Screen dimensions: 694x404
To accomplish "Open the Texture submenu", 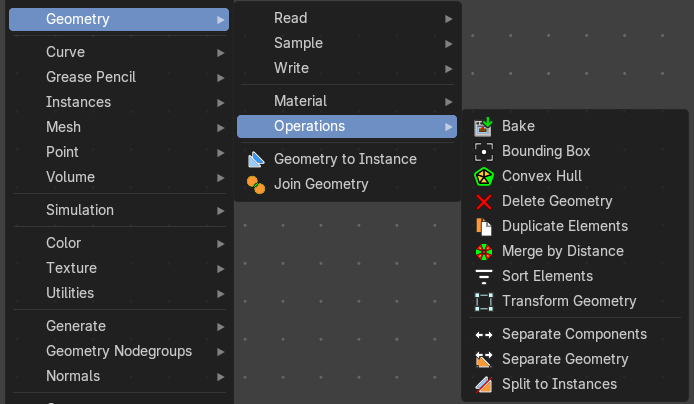I will click(119, 268).
